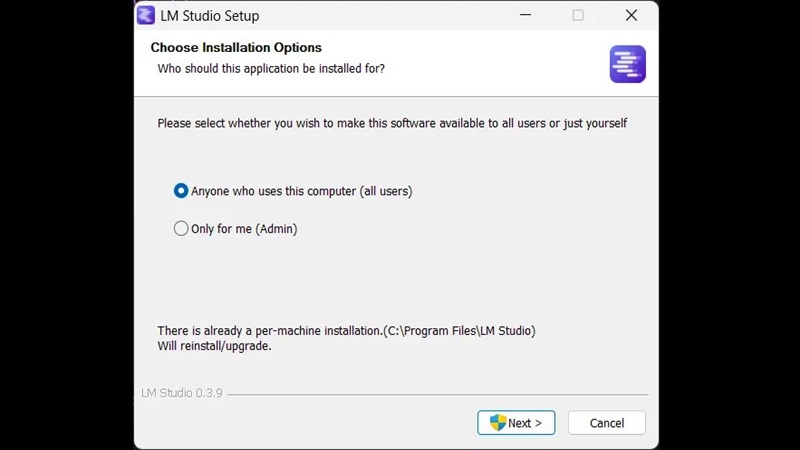
Task: Click the "Only for me (Admin)" label text
Action: (244, 229)
